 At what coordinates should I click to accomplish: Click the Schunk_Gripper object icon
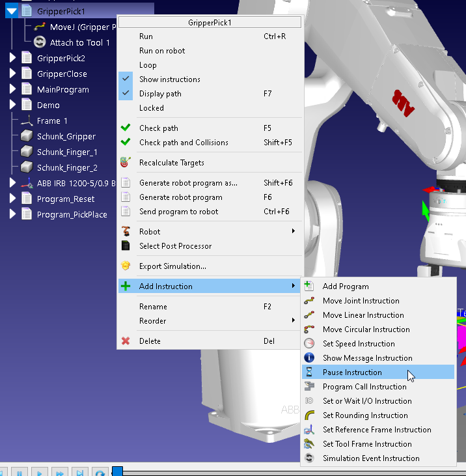[27, 136]
